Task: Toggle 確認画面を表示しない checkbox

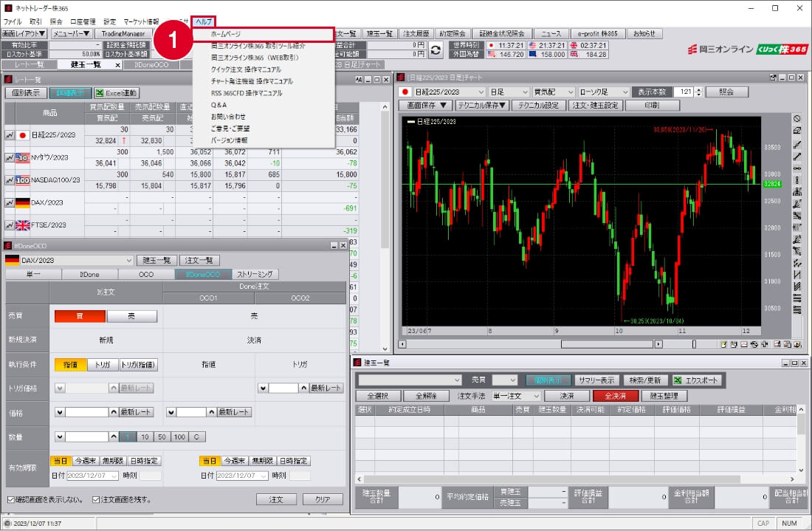Action: tap(11, 499)
